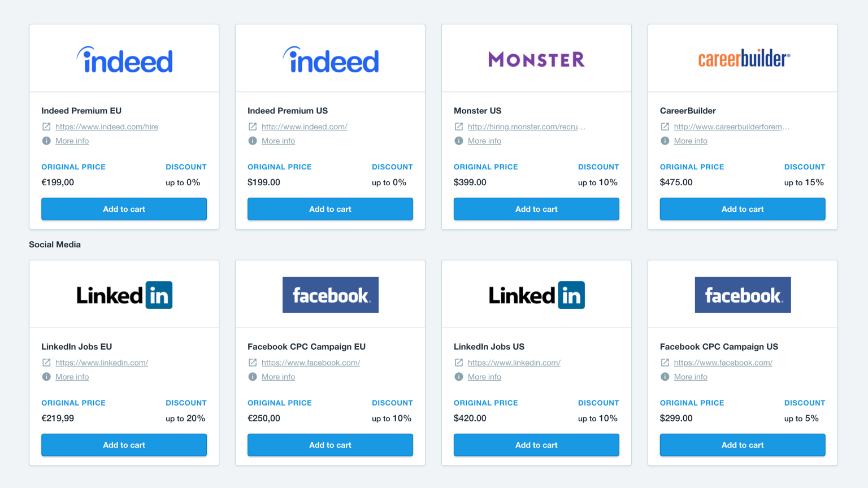This screenshot has height=488, width=868.
Task: Add CareerBuilder to cart
Action: pyautogui.click(x=743, y=209)
